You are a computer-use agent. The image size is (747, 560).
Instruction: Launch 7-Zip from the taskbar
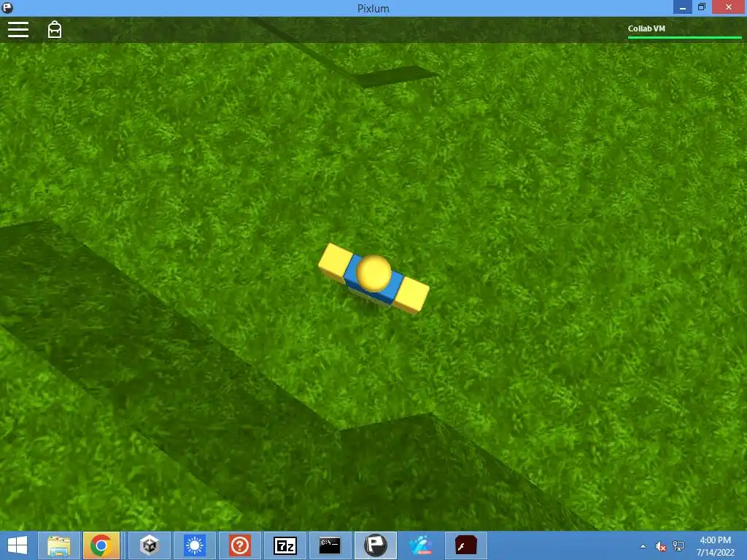(285, 545)
